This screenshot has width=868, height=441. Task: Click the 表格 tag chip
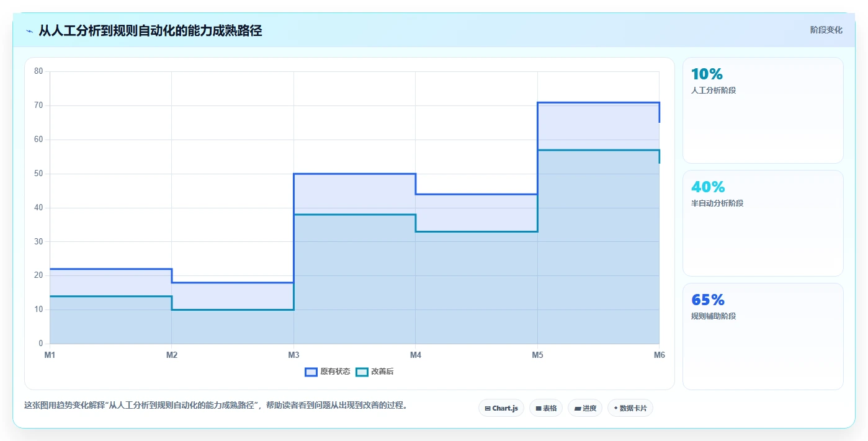click(546, 408)
